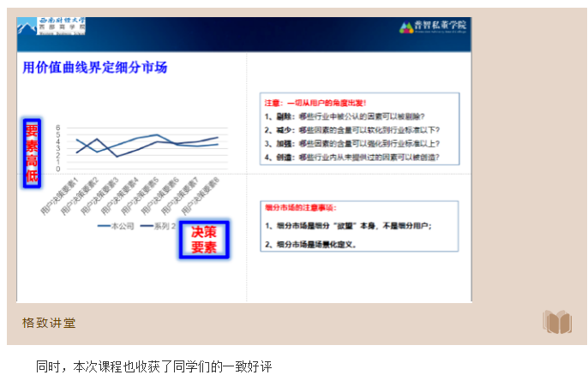Viewport: 588px width, 375px height.
Task: Click the 细分市场是场景化定义 line
Action: 310,244
